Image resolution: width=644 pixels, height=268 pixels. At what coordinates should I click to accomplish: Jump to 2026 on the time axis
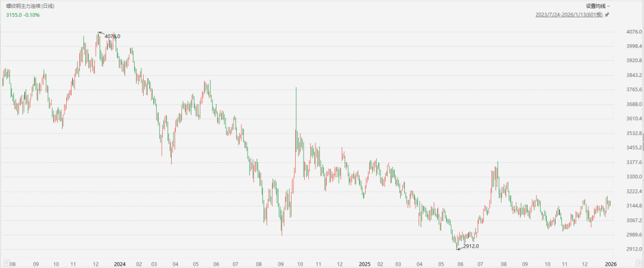tap(611, 263)
